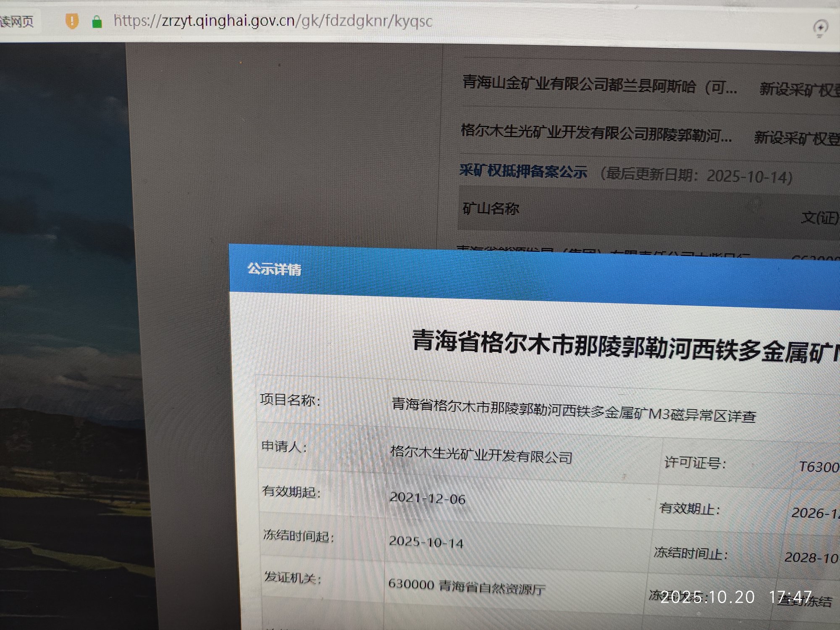This screenshot has height=630, width=840.
Task: Click the 项目名称 value mentioning M3磁异常区详查
Action: tap(573, 410)
